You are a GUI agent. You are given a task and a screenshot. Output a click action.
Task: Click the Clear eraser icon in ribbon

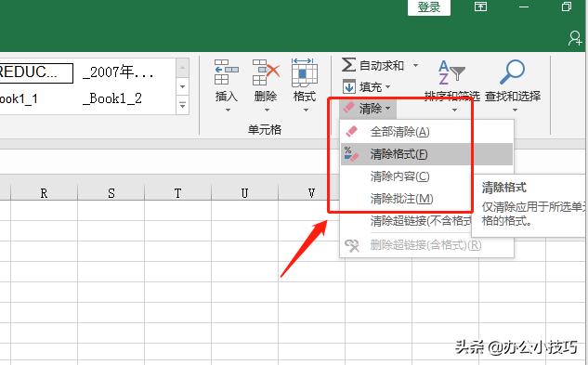point(349,108)
